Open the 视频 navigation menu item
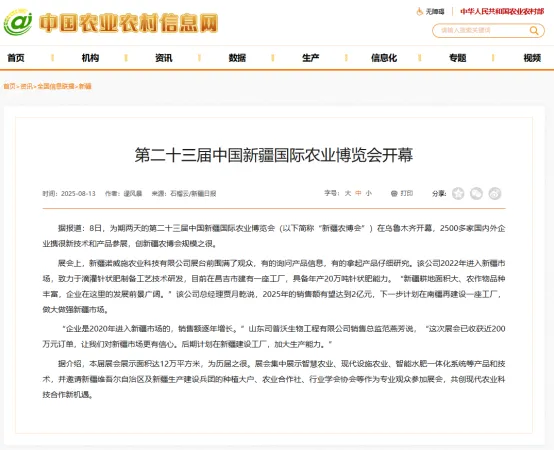This screenshot has height=450, width=554. [532, 58]
